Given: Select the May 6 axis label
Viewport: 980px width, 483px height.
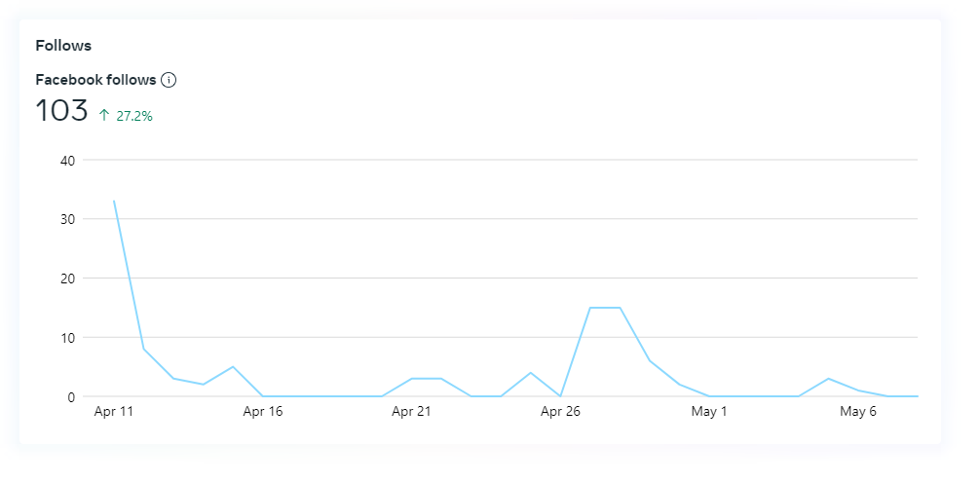Looking at the screenshot, I should click(x=858, y=412).
